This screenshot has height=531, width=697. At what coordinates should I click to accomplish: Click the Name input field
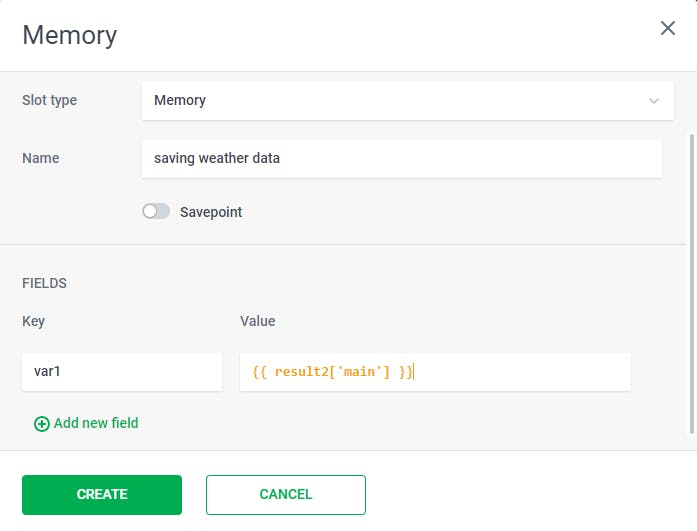(x=402, y=159)
